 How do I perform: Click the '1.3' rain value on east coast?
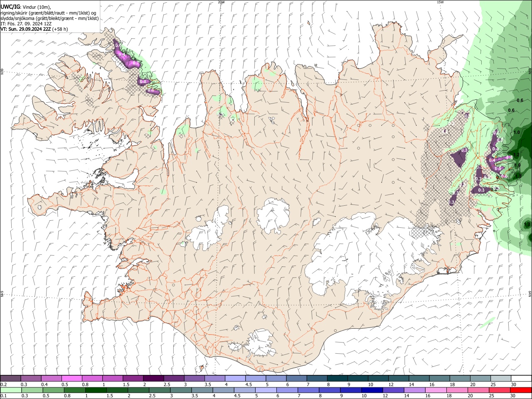[518, 176]
